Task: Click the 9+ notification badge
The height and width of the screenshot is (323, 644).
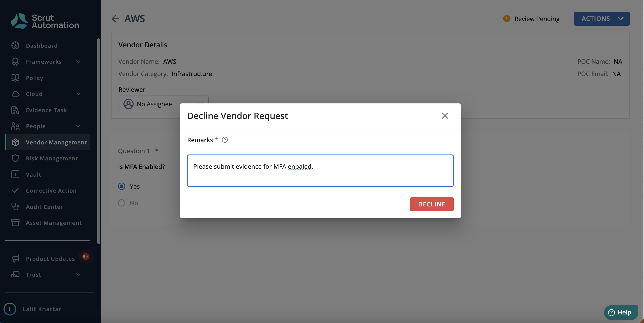Action: tap(85, 257)
